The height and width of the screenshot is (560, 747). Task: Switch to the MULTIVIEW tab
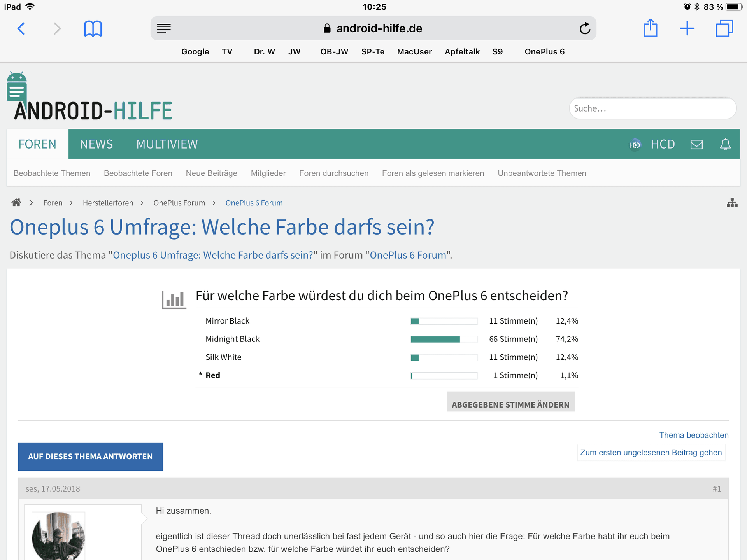167,144
